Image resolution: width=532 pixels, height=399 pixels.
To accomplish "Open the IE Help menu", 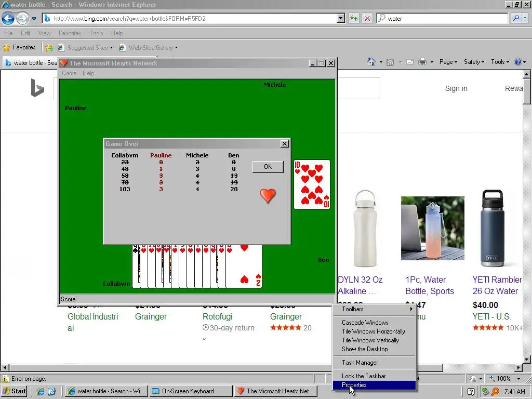I will pyautogui.click(x=117, y=33).
